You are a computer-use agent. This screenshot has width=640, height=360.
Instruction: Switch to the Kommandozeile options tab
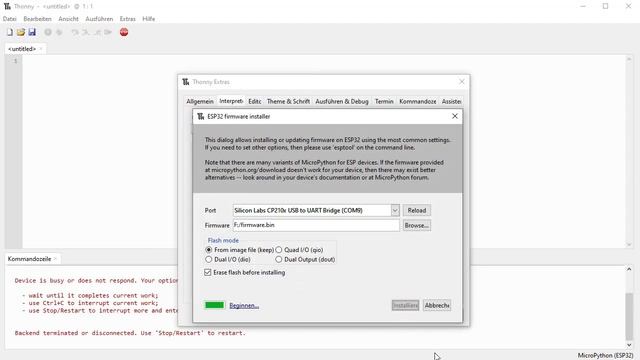[418, 101]
